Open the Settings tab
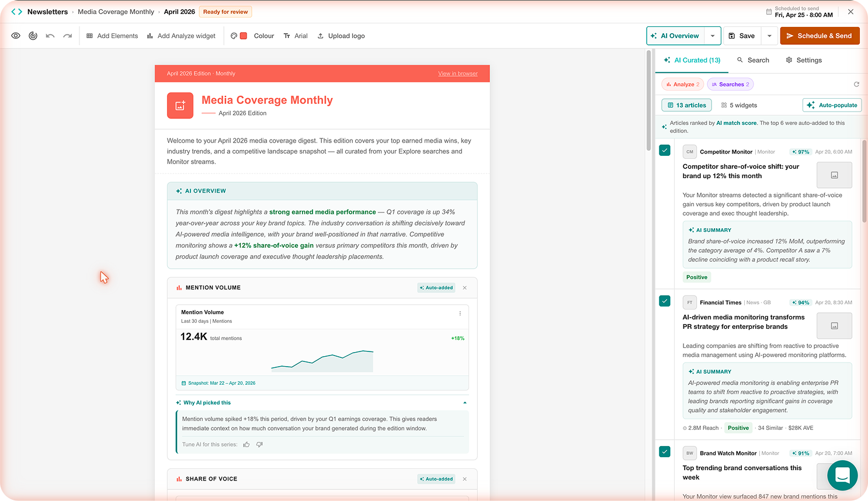868x501 pixels. pyautogui.click(x=804, y=60)
